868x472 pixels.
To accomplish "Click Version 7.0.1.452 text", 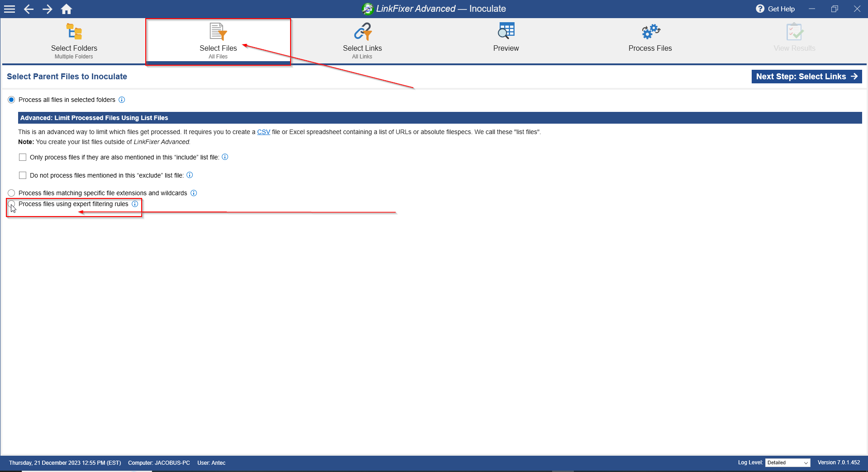I will click(x=839, y=462).
